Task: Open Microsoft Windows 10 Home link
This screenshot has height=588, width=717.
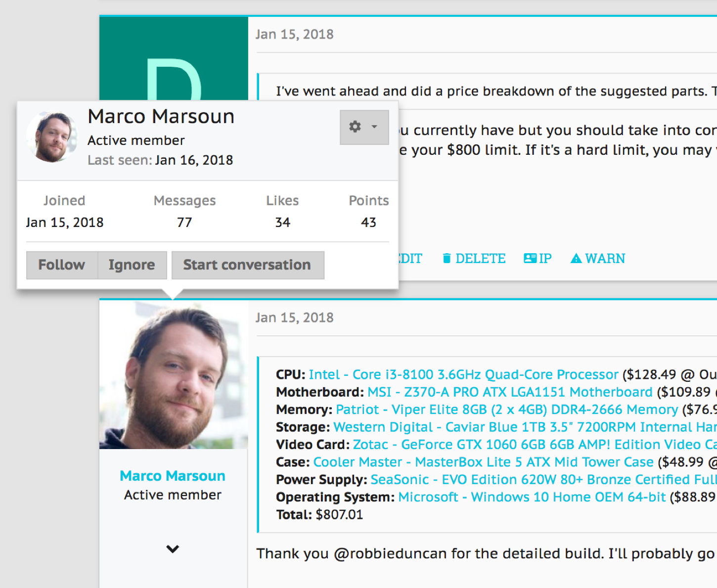Action: coord(532,497)
